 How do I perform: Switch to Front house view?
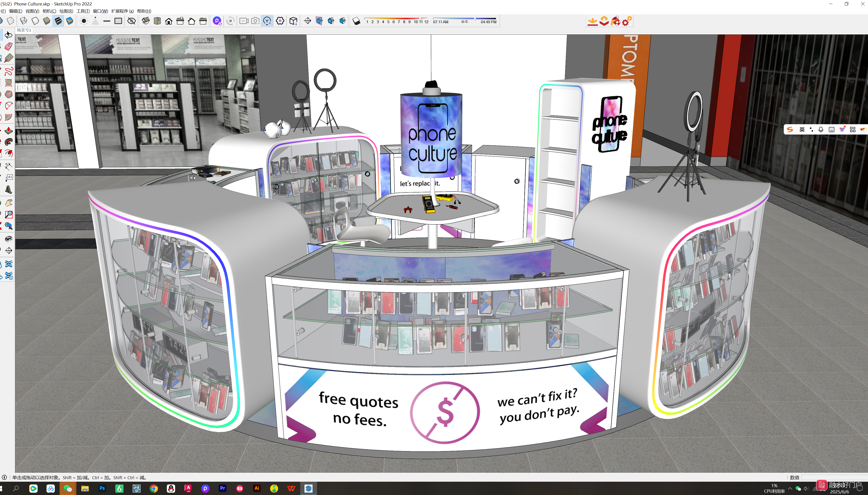coord(169,21)
